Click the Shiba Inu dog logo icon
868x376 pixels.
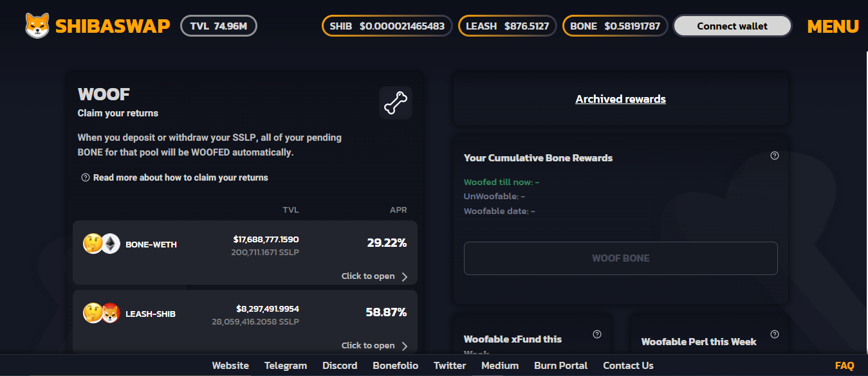37,26
